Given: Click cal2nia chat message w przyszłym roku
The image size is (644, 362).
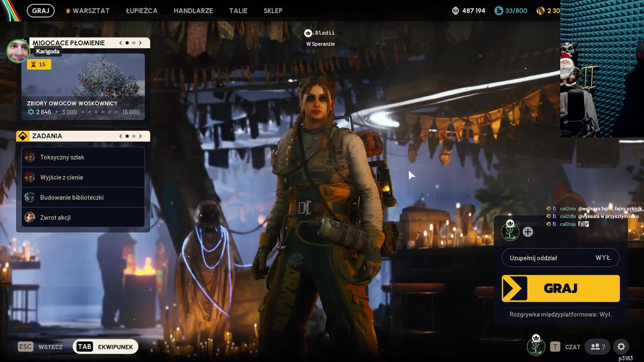Looking at the screenshot, I should [x=593, y=216].
